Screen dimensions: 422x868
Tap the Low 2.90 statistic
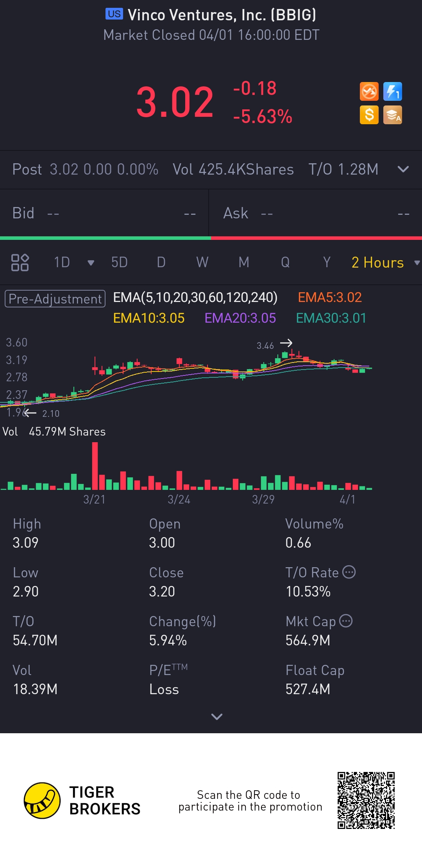(x=26, y=582)
